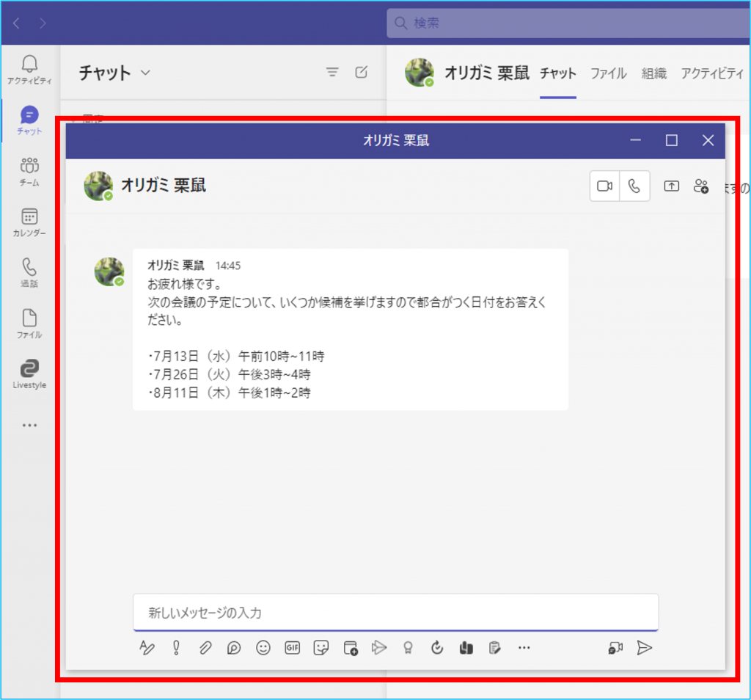Send the message with the arrow icon
Image resolution: width=751 pixels, height=700 pixels.
pyautogui.click(x=644, y=648)
